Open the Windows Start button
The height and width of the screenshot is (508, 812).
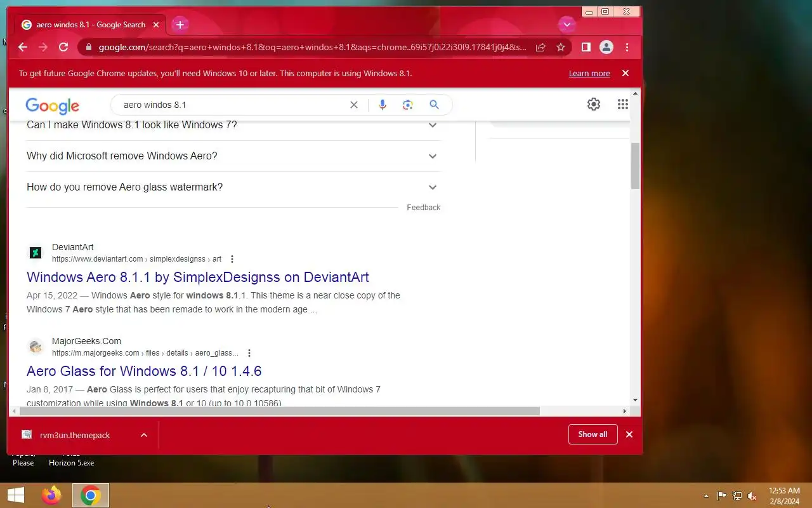pyautogui.click(x=16, y=495)
